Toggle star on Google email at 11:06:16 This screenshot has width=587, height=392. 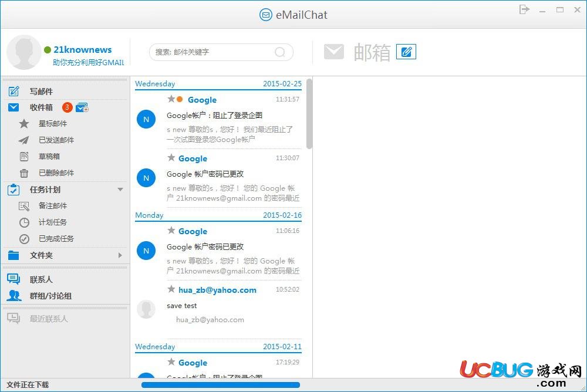click(x=171, y=230)
